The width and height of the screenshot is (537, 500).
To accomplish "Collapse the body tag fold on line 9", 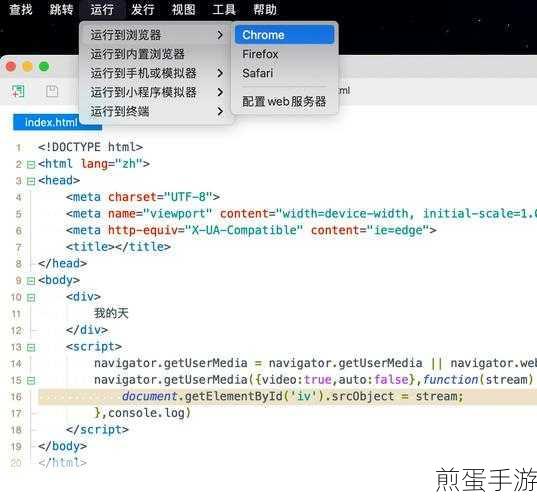I will tap(31, 281).
